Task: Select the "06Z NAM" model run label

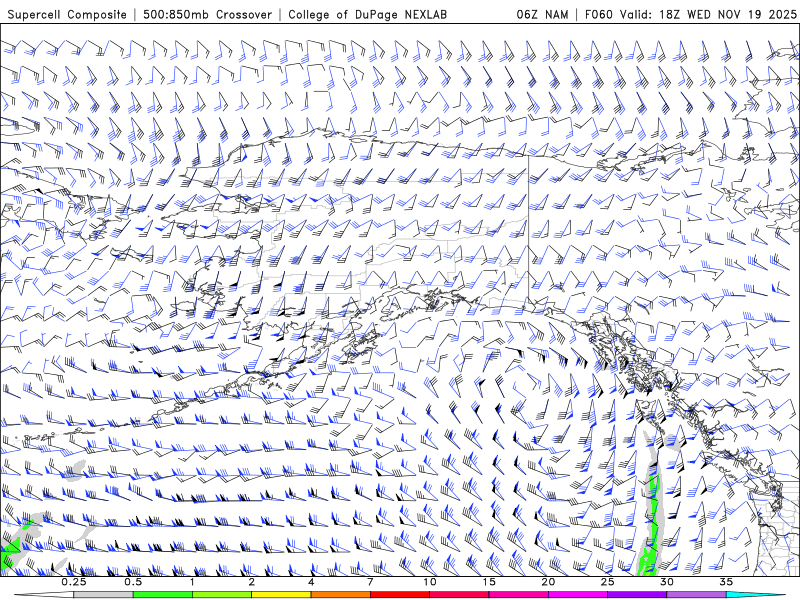Action: coord(542,14)
